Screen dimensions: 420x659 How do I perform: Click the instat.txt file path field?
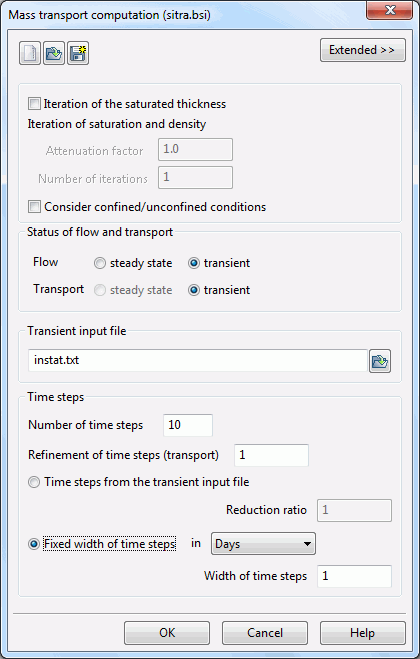(x=198, y=360)
